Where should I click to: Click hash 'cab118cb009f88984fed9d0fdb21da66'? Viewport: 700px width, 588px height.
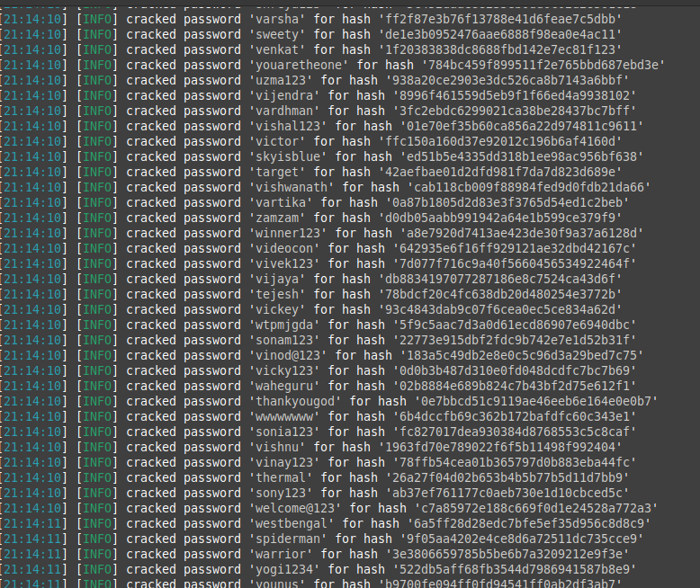pos(528,187)
